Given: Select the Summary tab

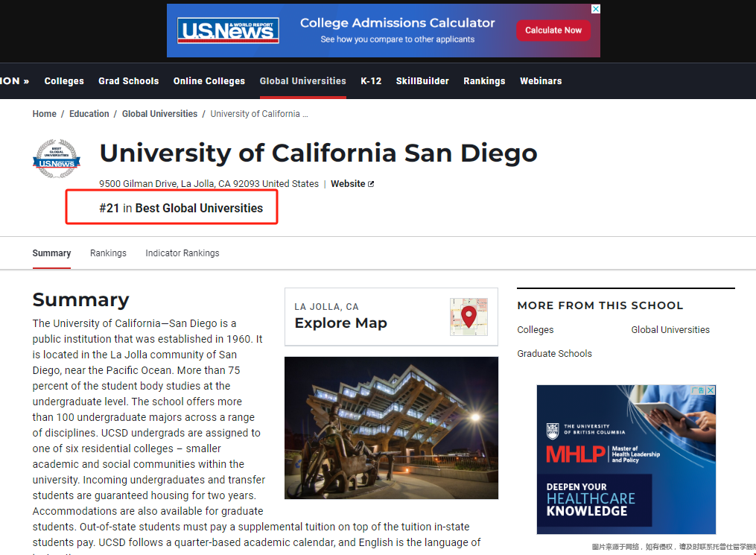Looking at the screenshot, I should 51,253.
